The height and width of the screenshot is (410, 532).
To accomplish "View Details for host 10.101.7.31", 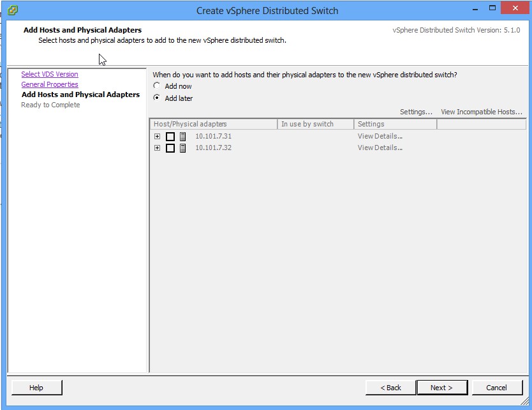I will tap(380, 136).
